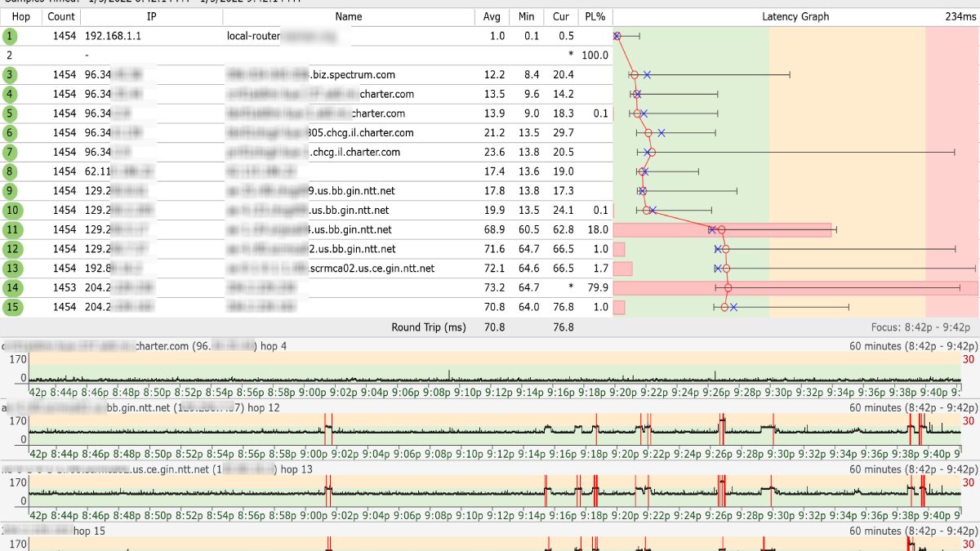Click the Cur column header
The width and height of the screenshot is (980, 551).
pyautogui.click(x=560, y=16)
